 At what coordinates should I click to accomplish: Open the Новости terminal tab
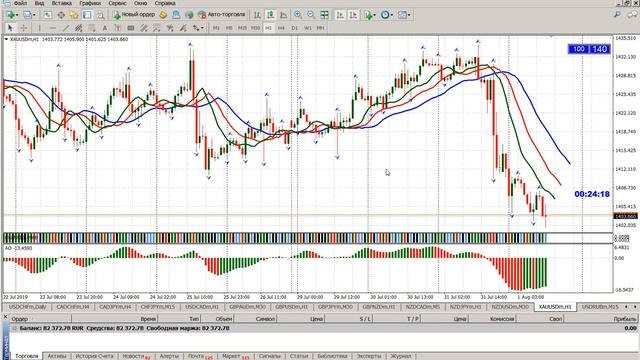136,356
